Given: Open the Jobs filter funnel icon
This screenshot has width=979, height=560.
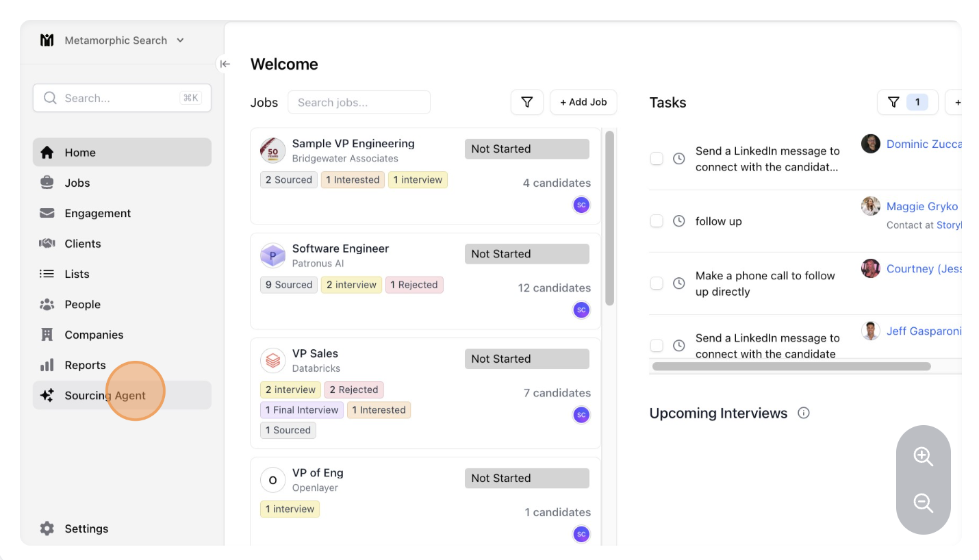Looking at the screenshot, I should coord(527,102).
